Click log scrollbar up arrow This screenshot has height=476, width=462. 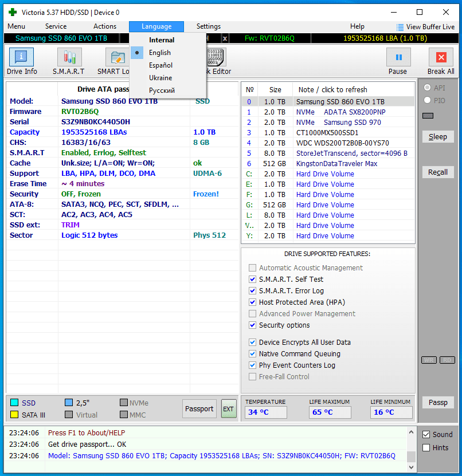pyautogui.click(x=411, y=432)
